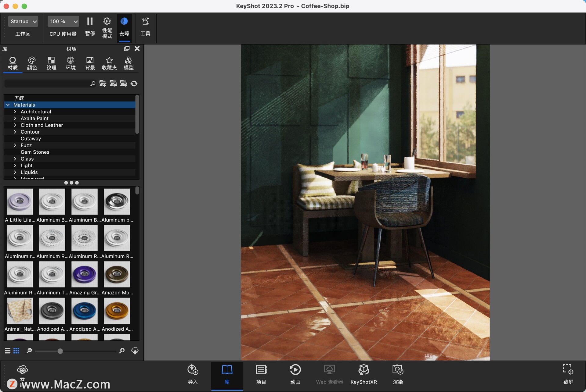Open the Startup workspace dropdown

(23, 21)
